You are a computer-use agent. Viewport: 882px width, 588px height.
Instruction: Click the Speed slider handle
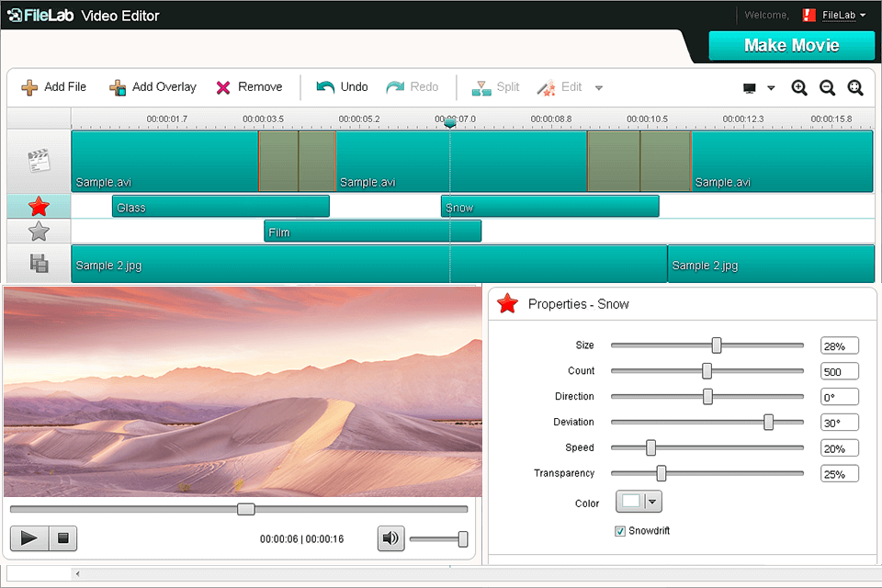coord(650,448)
